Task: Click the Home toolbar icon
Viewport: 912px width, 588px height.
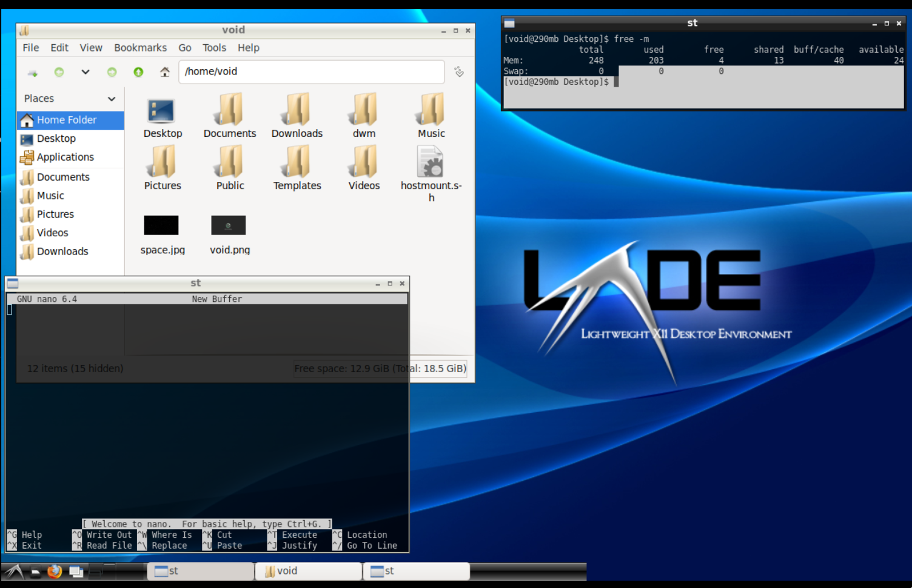Action: [165, 72]
